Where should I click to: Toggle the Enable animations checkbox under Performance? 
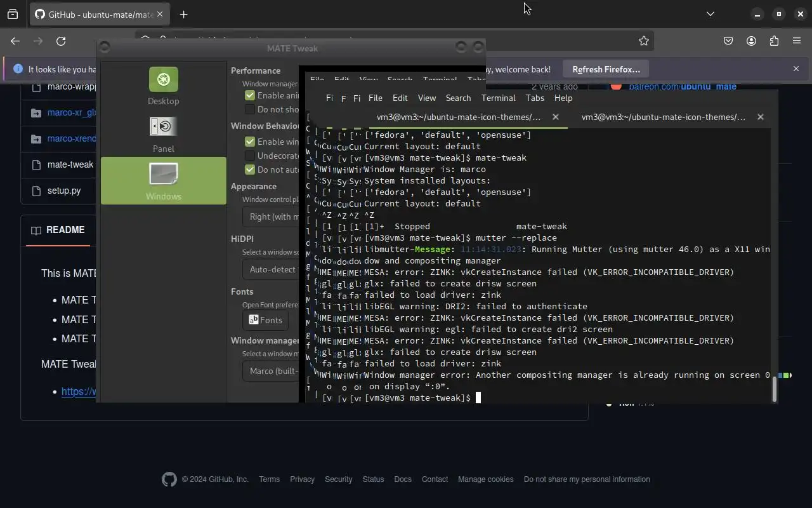coord(250,95)
